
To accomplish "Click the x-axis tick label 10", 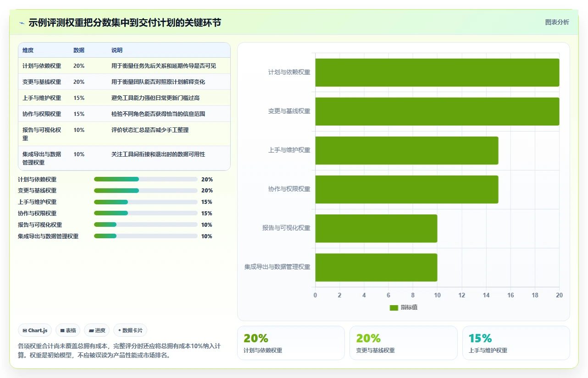I will [437, 295].
